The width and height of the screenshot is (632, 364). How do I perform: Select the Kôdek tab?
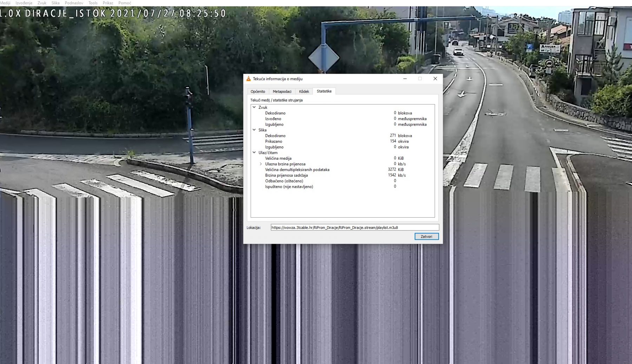(304, 92)
